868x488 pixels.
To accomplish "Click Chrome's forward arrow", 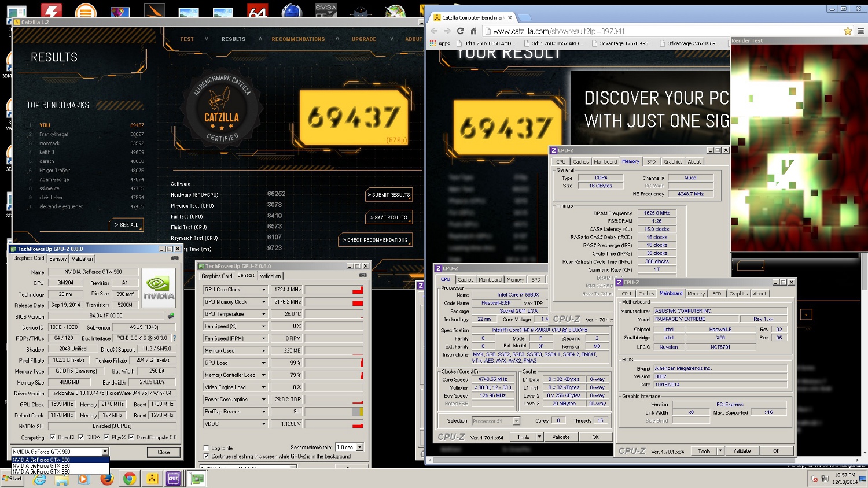I will (447, 31).
